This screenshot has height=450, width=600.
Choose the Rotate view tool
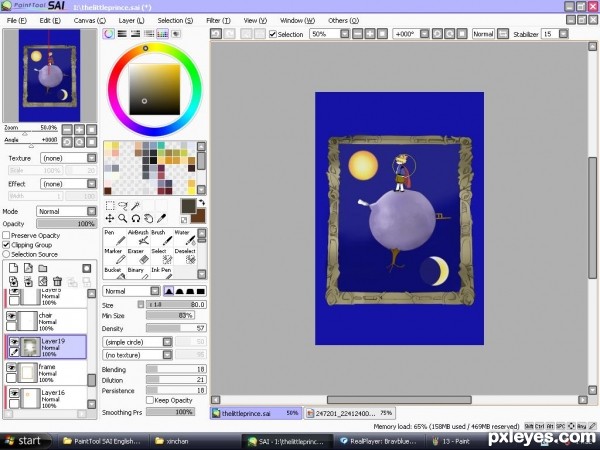tap(135, 218)
